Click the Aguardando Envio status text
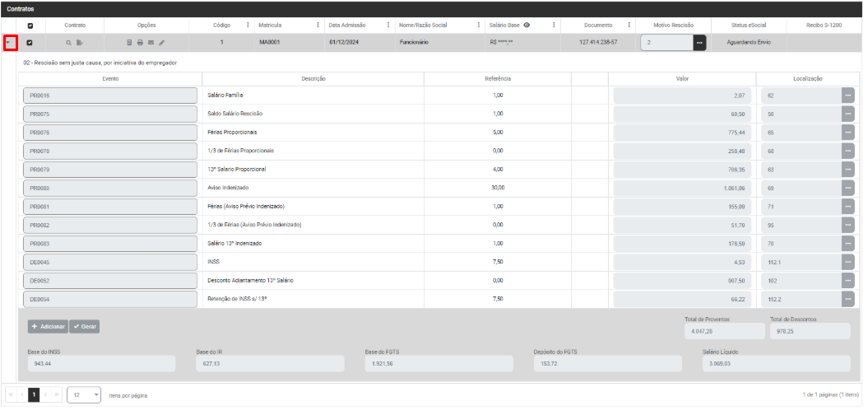The image size is (868, 415). coord(749,43)
